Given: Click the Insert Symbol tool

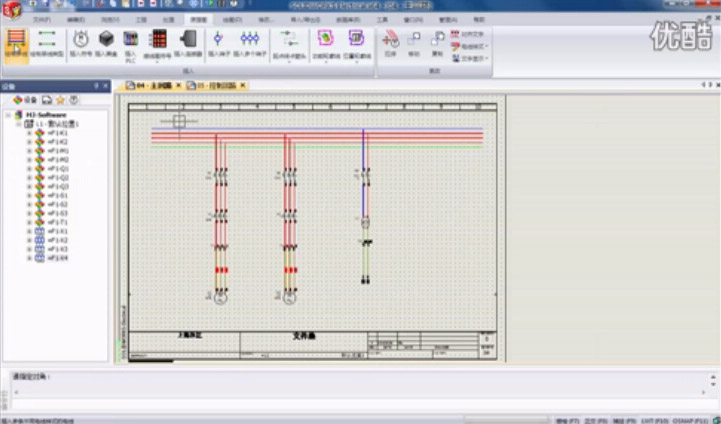Looking at the screenshot, I should click(x=81, y=43).
